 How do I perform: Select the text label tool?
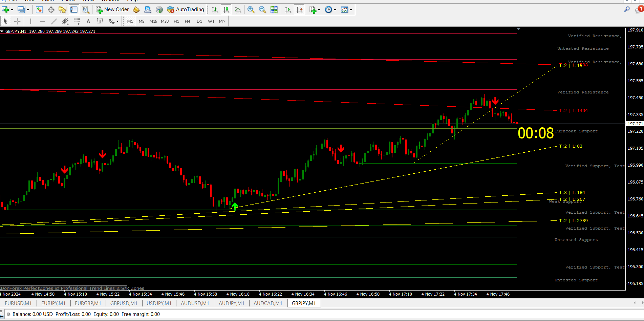[x=100, y=21]
